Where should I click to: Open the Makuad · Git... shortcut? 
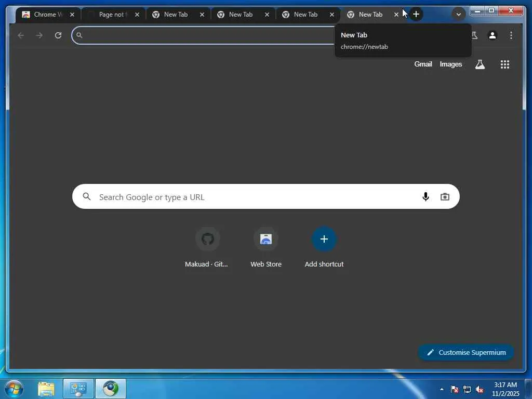pos(207,247)
